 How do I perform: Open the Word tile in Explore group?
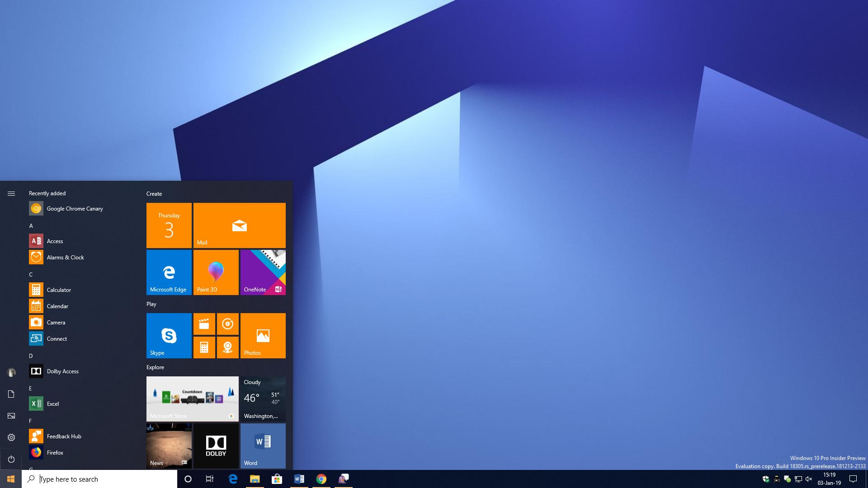pyautogui.click(x=263, y=446)
